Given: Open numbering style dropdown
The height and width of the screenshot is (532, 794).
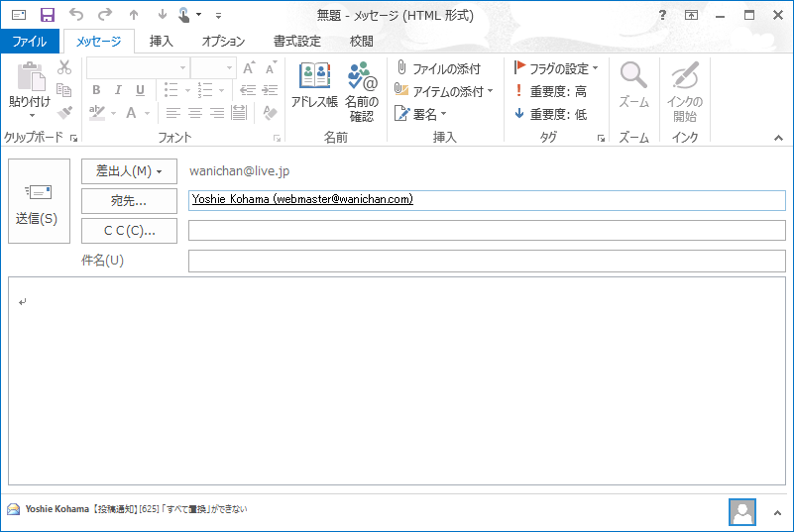Looking at the screenshot, I should (221, 90).
